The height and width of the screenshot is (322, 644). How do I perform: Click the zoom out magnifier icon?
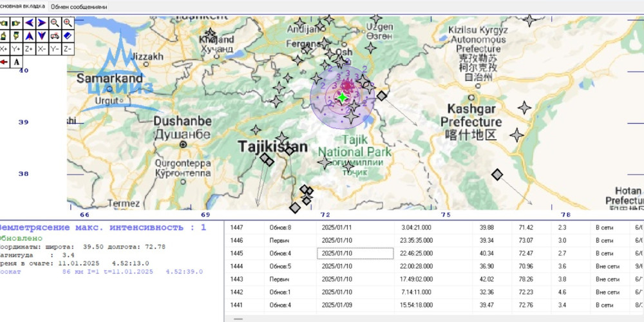[55, 23]
